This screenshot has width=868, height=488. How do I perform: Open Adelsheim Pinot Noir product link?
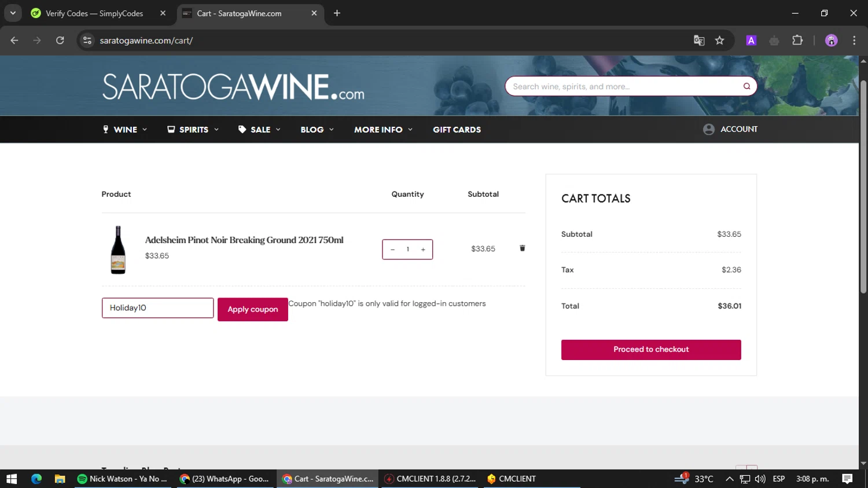244,240
